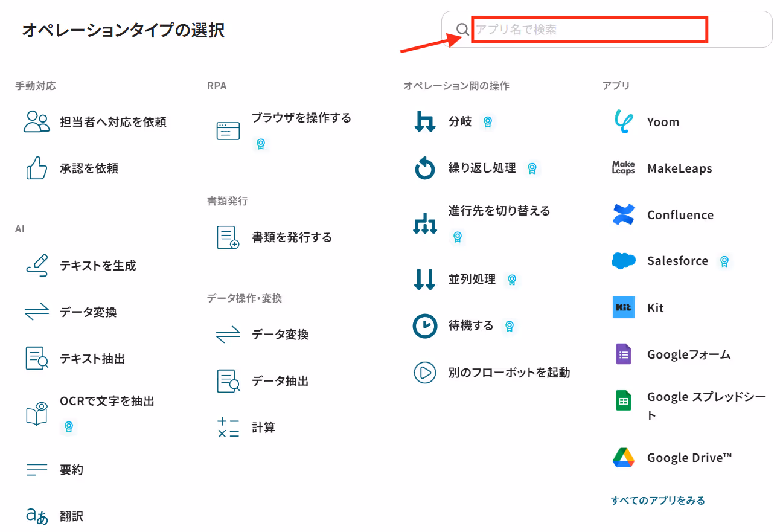
Task: Click the clock icon for 待機する
Action: [425, 325]
